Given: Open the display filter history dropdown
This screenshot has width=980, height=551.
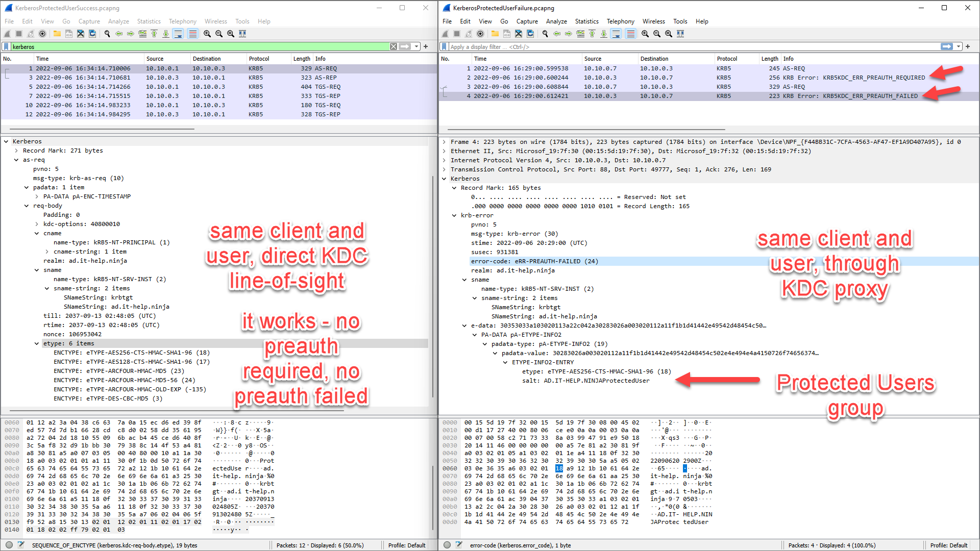Looking at the screenshot, I should click(x=415, y=46).
